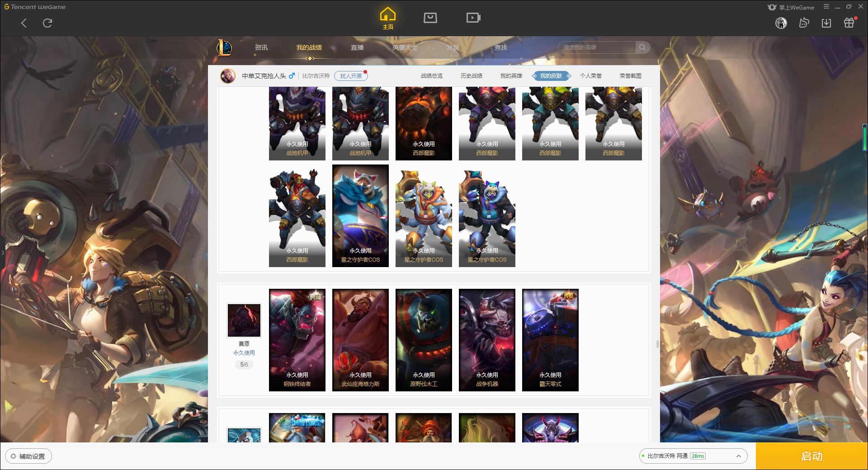This screenshot has width=868, height=470.
Task: Go back using the back arrow
Action: [24, 23]
